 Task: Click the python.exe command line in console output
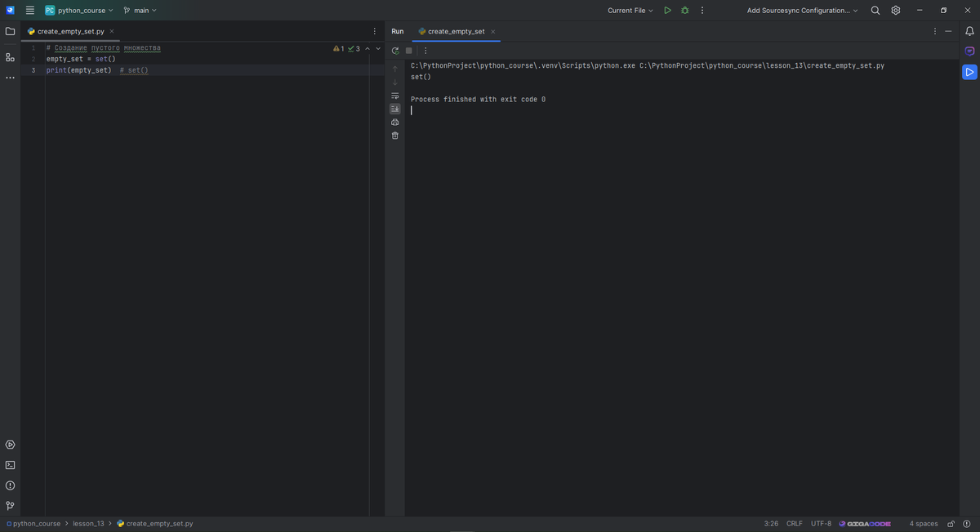[x=648, y=65]
